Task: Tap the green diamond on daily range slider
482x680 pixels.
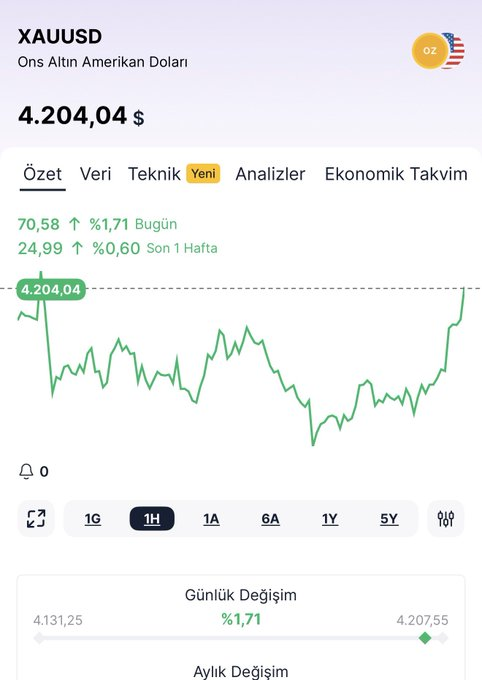Action: coord(425,638)
